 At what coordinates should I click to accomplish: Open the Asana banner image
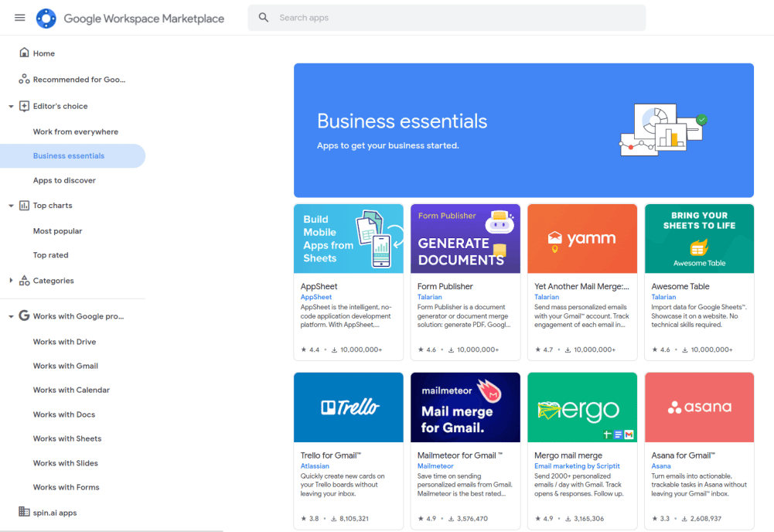[x=700, y=408]
